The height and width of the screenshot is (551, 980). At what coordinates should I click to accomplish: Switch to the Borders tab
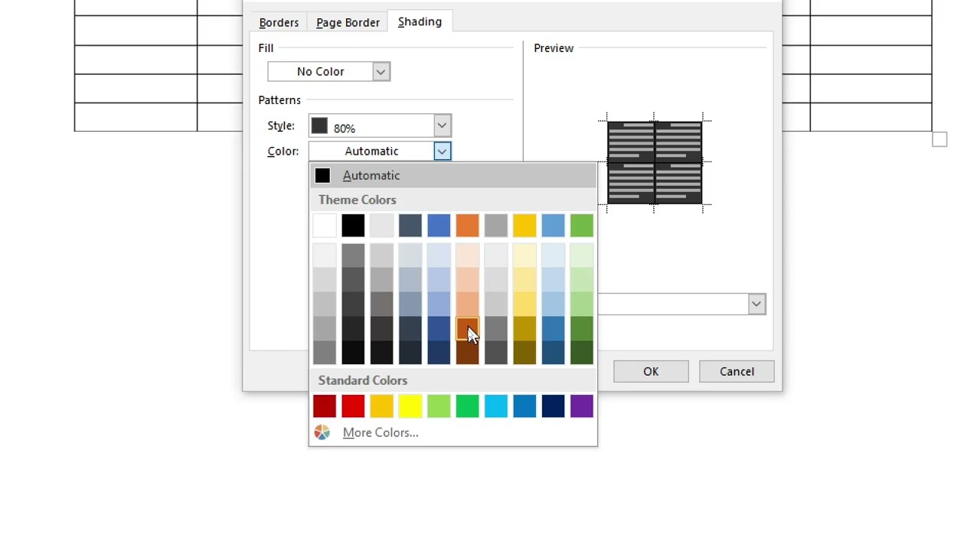279,22
